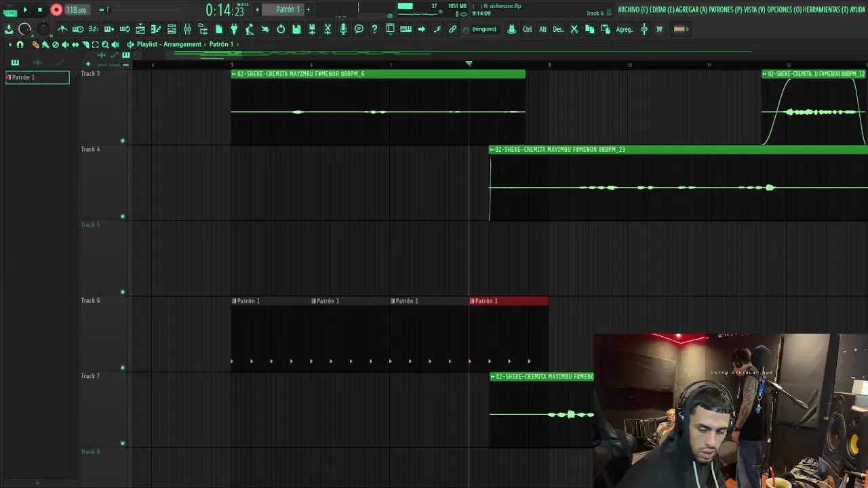Screen dimensions: 868x488
Task: Click the 0:14:23 time display
Action: click(224, 9)
